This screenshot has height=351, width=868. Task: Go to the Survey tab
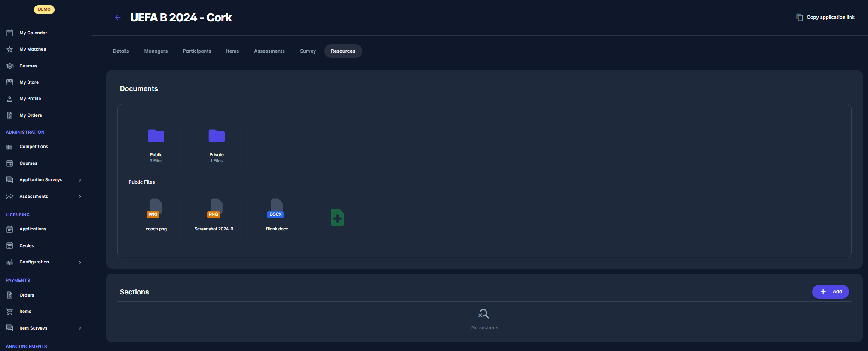tap(308, 51)
